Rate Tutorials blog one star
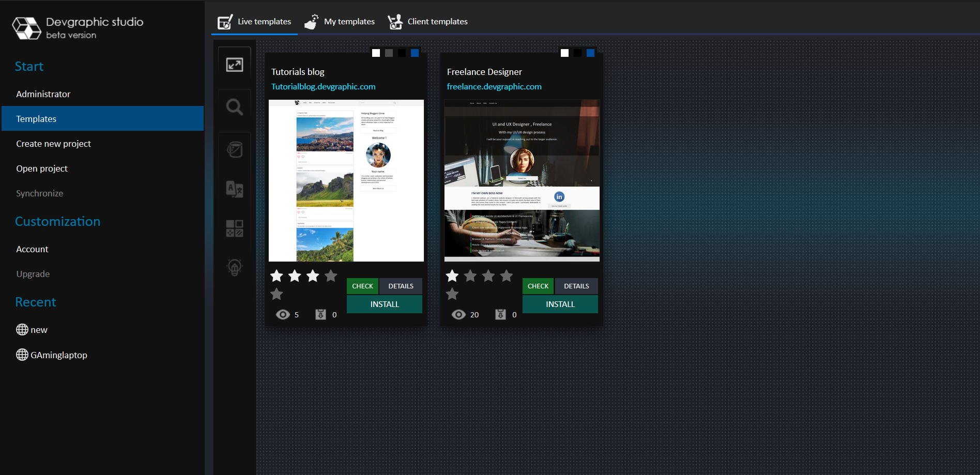 click(277, 276)
